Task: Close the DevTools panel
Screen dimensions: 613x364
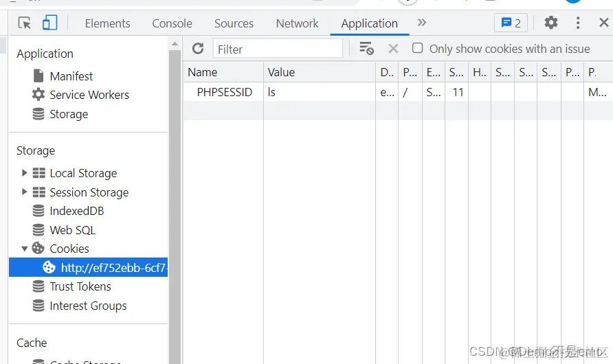Action: pyautogui.click(x=604, y=22)
